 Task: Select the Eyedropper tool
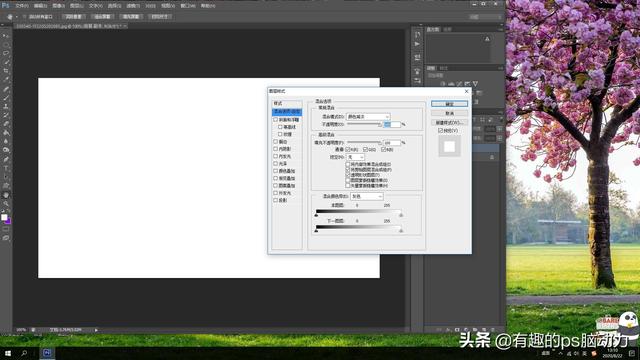[6, 80]
